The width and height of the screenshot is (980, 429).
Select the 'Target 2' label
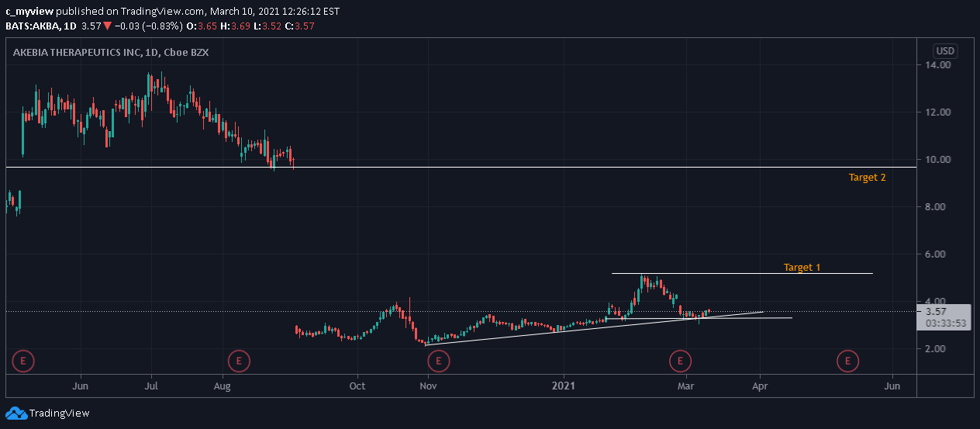pos(867,178)
